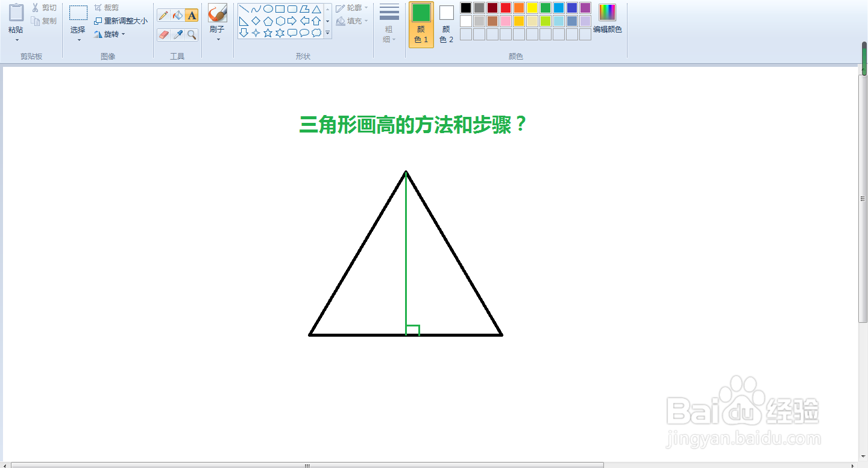868x468 pixels.
Task: Choose the pink color swatch
Action: (506, 21)
